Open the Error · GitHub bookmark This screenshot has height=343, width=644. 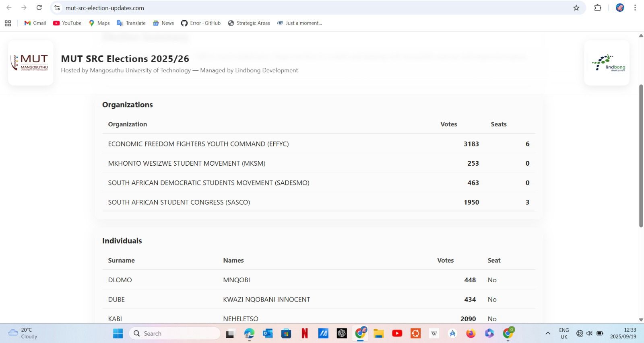pyautogui.click(x=201, y=23)
